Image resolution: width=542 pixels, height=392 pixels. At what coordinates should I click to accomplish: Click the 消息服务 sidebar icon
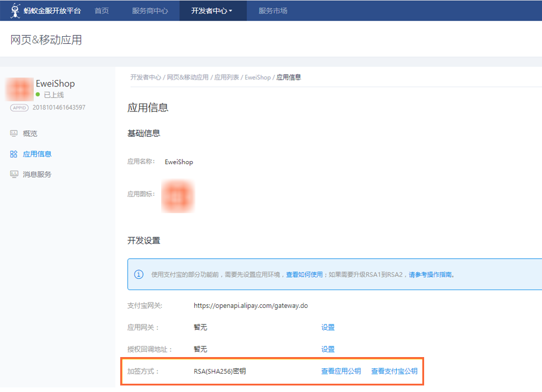pyautogui.click(x=14, y=175)
